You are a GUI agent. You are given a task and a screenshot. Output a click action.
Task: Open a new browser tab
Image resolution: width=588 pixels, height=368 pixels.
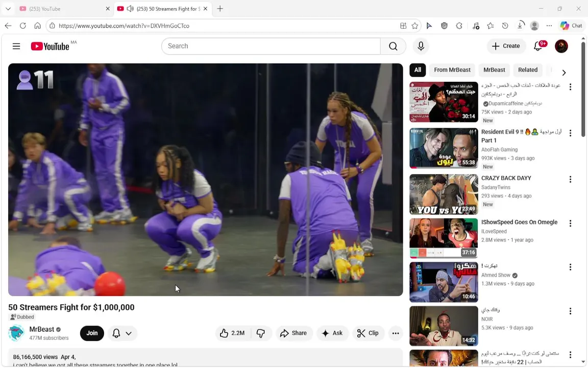(x=220, y=9)
